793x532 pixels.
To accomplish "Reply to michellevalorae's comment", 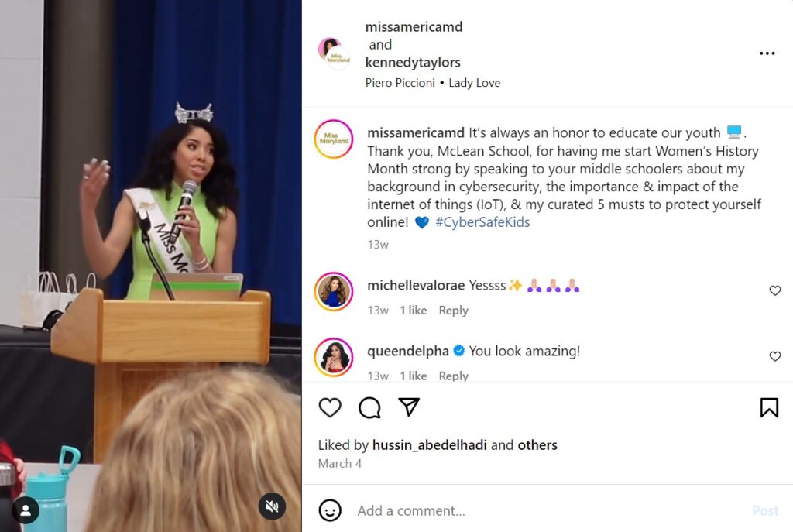I will (453, 311).
